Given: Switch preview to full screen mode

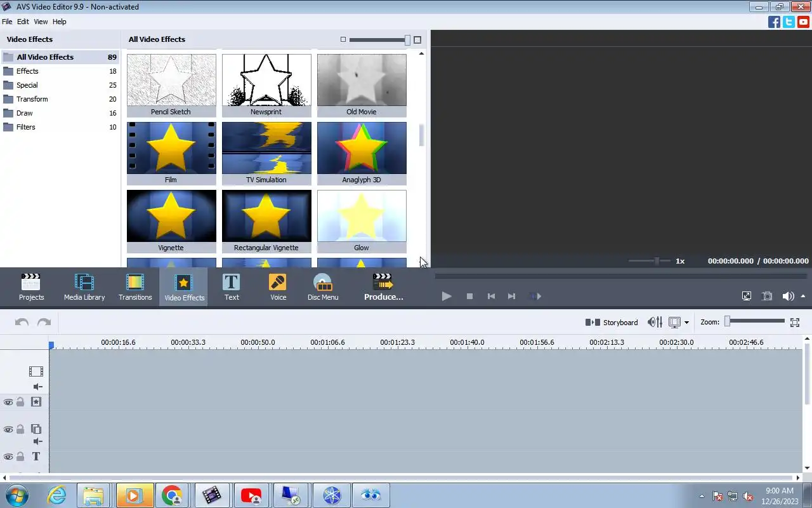Looking at the screenshot, I should click(747, 296).
